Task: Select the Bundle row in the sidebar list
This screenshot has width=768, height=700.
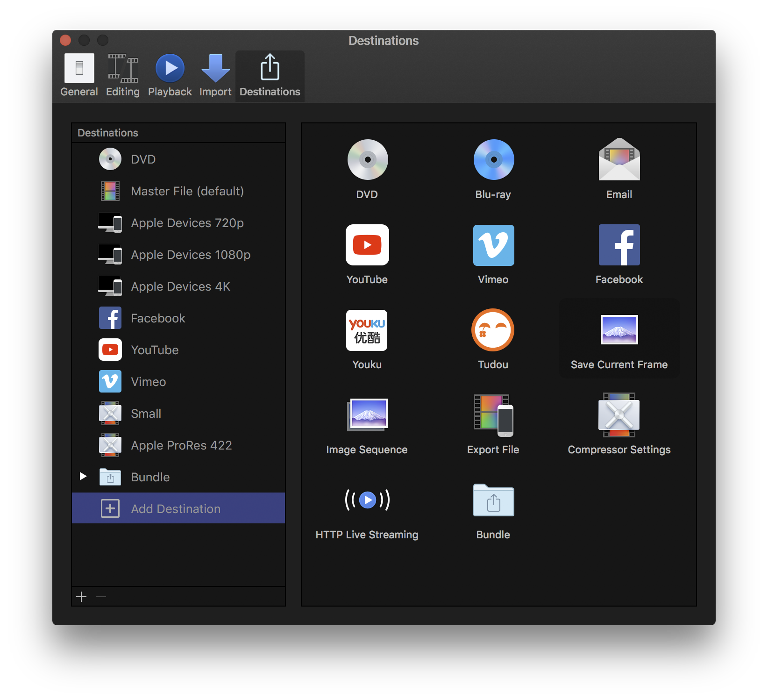Action: coord(178,477)
